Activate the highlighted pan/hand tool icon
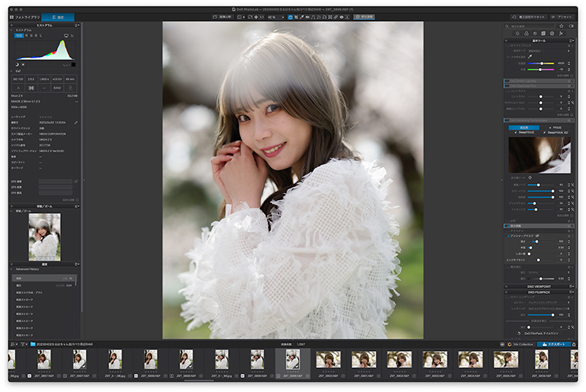The width and height of the screenshot is (586, 392). click(x=290, y=17)
